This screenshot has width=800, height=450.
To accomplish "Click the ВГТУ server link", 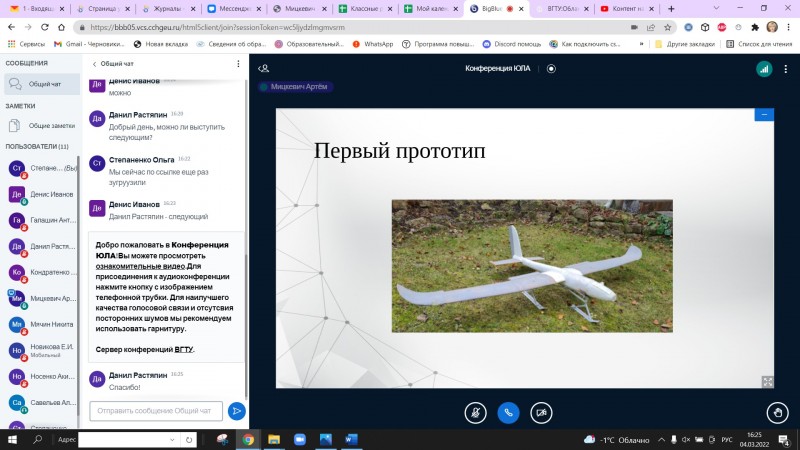I will coord(184,349).
